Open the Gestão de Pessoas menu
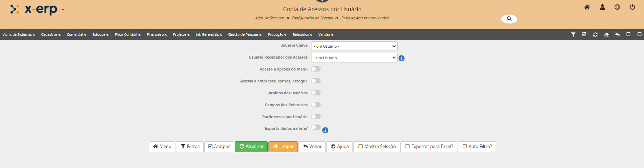The image size is (644, 168). pyautogui.click(x=245, y=35)
